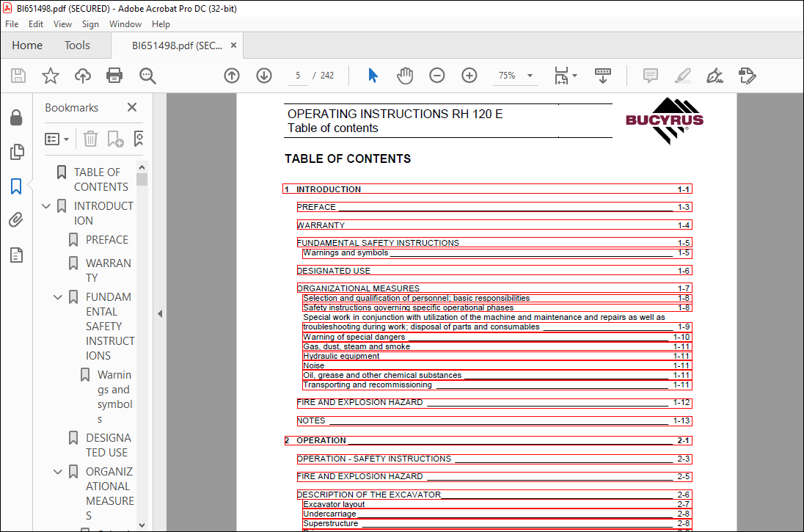Follow the PREFACE 1-3 contents link

(x=494, y=207)
